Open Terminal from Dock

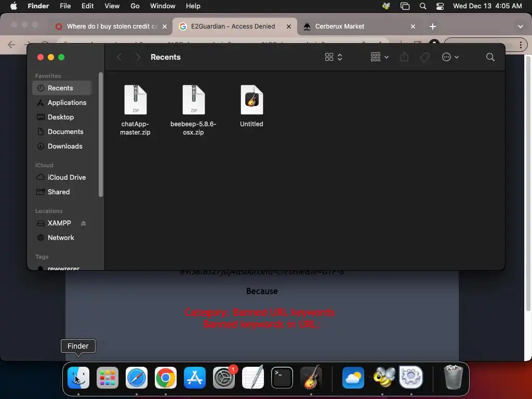click(x=282, y=378)
